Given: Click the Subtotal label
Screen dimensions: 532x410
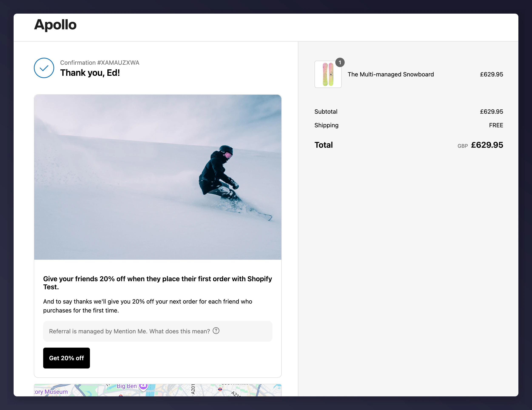Looking at the screenshot, I should 326,112.
